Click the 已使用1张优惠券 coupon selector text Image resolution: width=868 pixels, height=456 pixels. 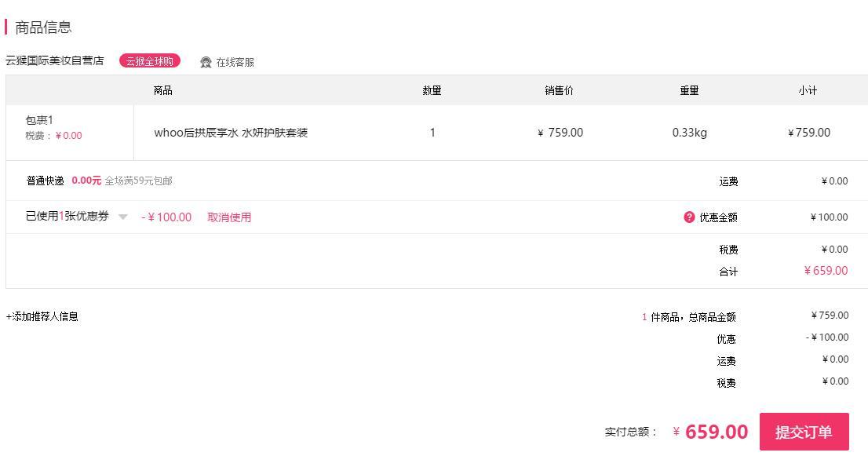click(67, 217)
